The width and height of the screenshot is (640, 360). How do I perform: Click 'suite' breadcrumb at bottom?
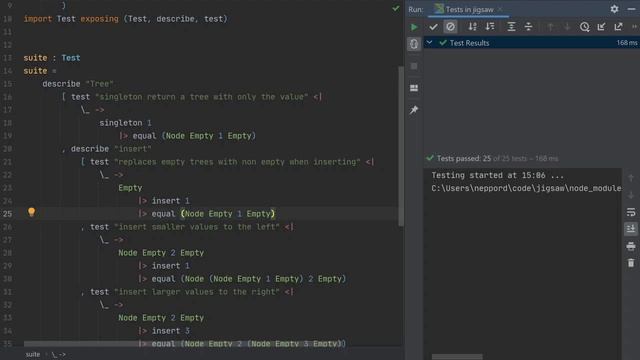click(33, 354)
